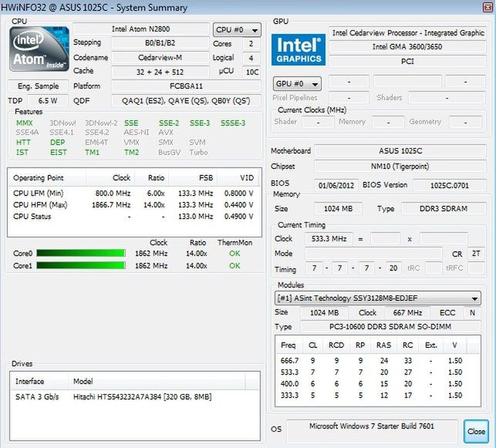Screen dimensions: 496x448
Task: Click the Intel Graphics logo
Action: point(299,49)
